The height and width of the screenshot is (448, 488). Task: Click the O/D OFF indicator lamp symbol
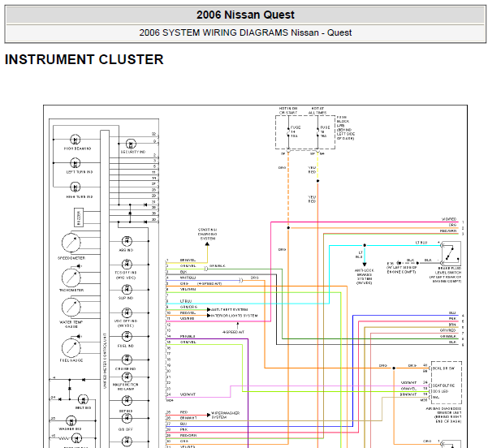pyautogui.click(x=127, y=419)
